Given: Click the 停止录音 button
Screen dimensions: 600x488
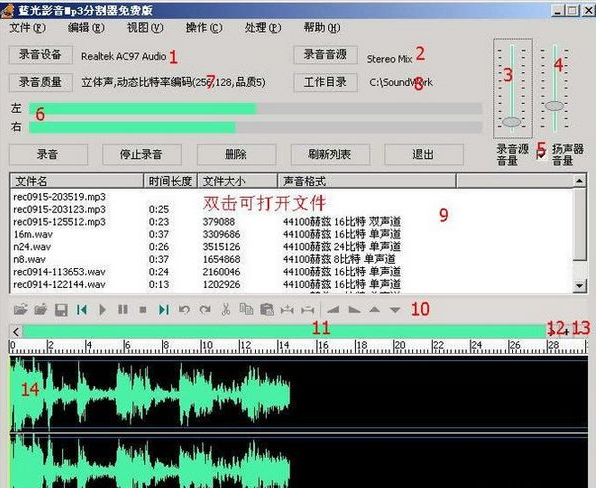Looking at the screenshot, I should coord(142,154).
